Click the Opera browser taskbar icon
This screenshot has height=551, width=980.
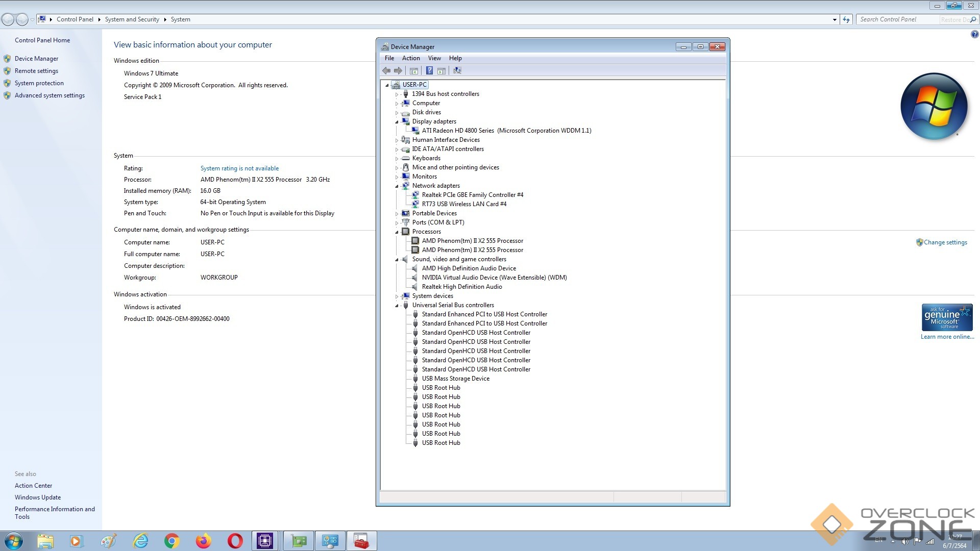click(x=235, y=541)
